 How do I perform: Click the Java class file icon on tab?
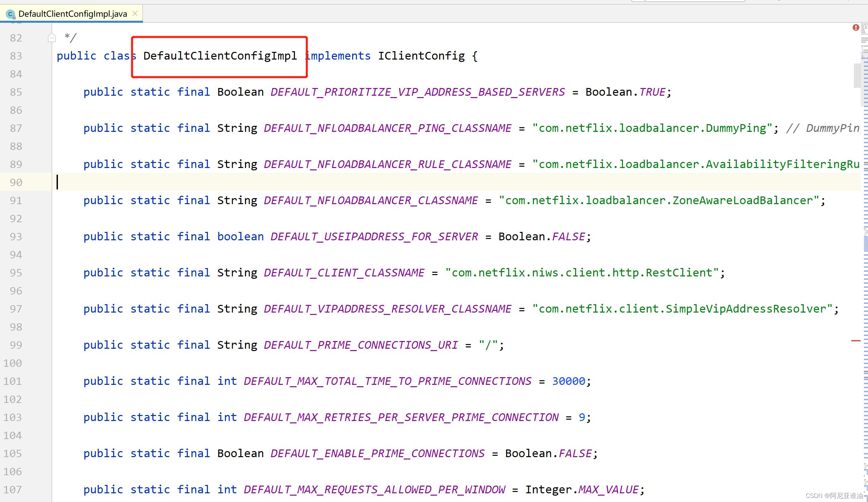pyautogui.click(x=11, y=14)
